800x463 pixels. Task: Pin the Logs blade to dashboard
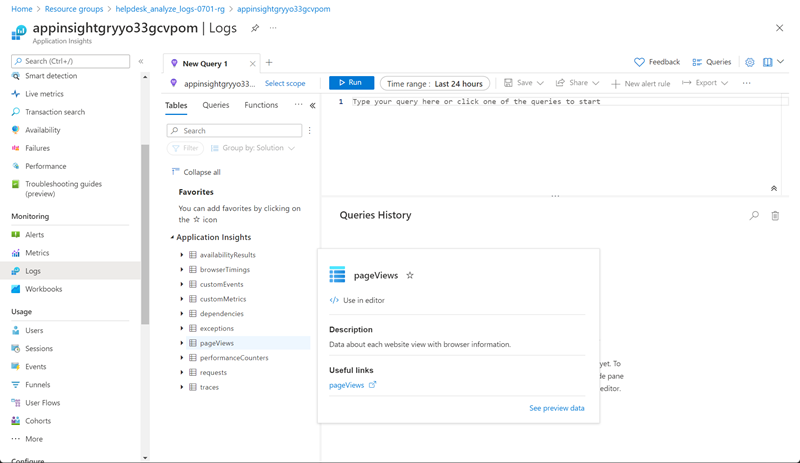[x=255, y=28]
